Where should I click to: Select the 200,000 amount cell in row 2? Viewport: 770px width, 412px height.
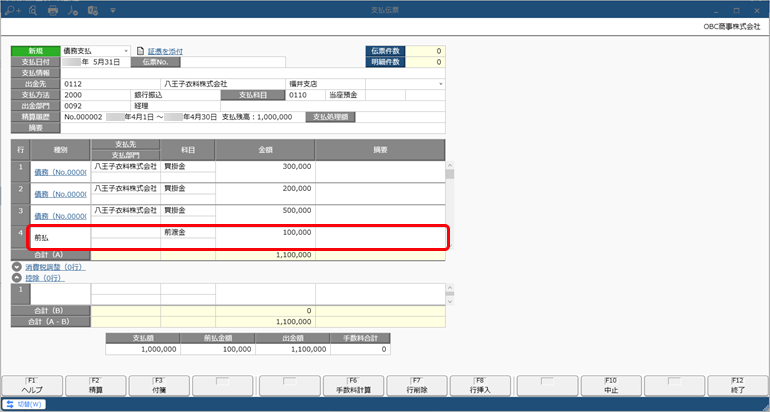coord(265,193)
